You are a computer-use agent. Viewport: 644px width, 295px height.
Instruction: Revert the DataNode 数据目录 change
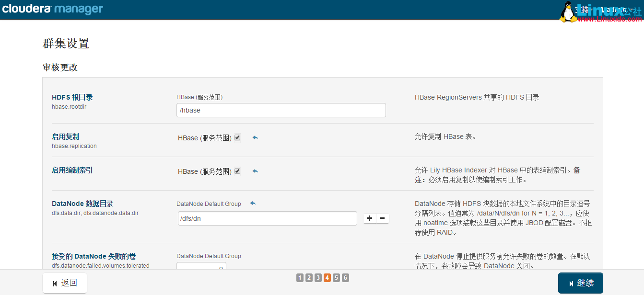tap(253, 203)
